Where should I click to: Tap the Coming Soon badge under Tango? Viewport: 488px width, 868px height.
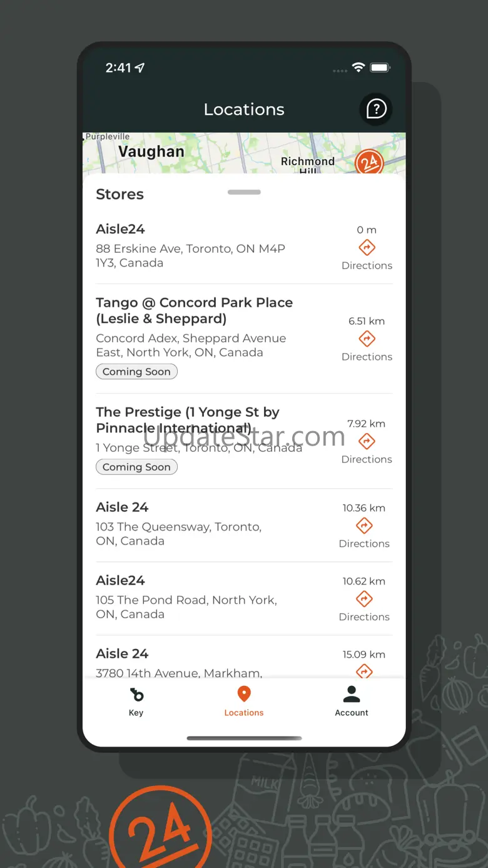pos(136,372)
